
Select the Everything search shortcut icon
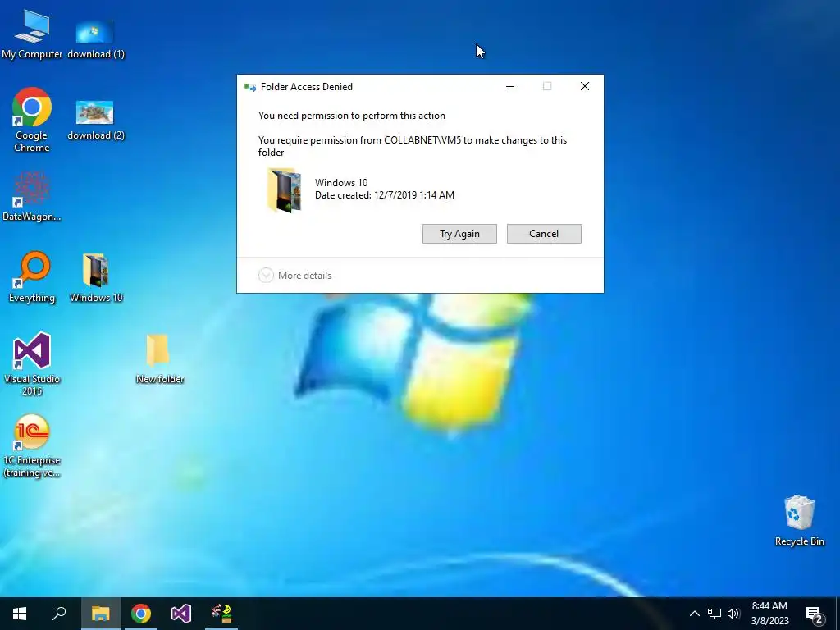(x=32, y=277)
